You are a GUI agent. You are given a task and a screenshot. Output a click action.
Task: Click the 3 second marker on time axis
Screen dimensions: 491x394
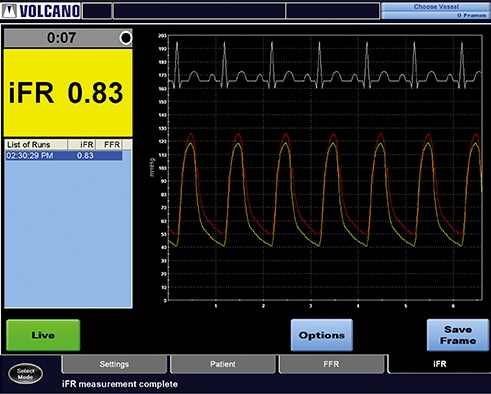pyautogui.click(x=311, y=306)
